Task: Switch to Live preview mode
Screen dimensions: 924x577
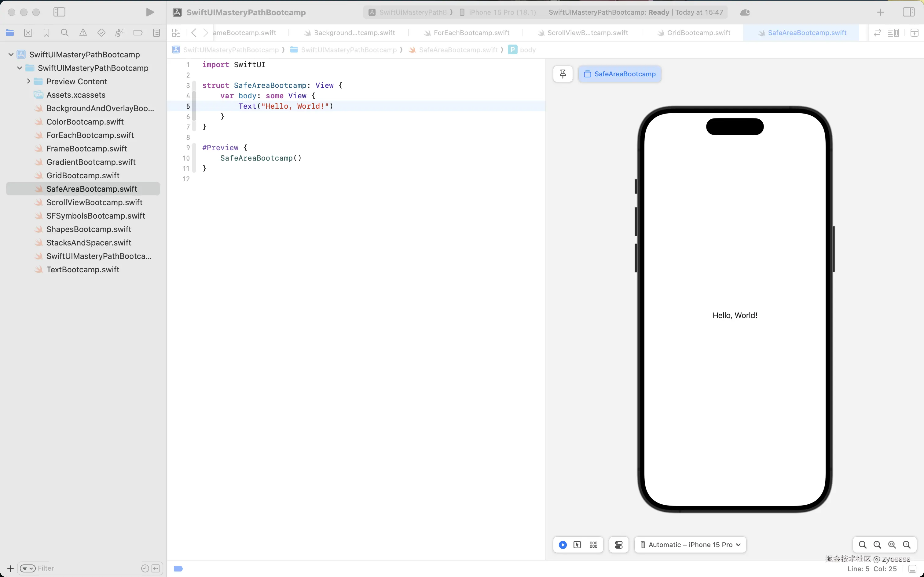Action: pos(563,545)
